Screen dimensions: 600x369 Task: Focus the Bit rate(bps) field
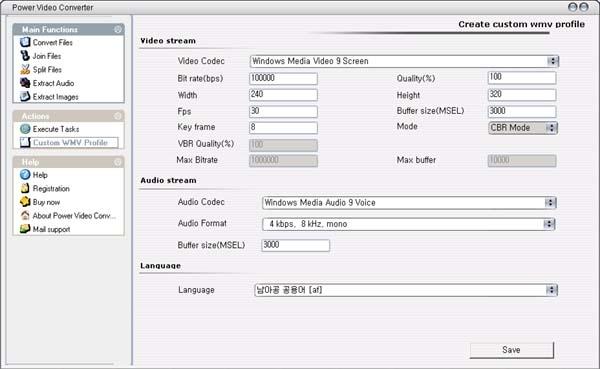tap(283, 78)
